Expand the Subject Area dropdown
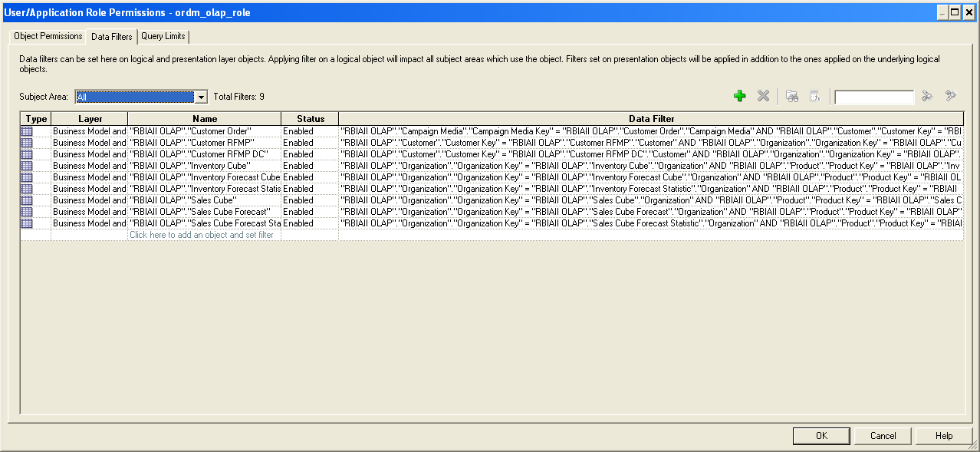This screenshot has height=452, width=980. coord(201,97)
